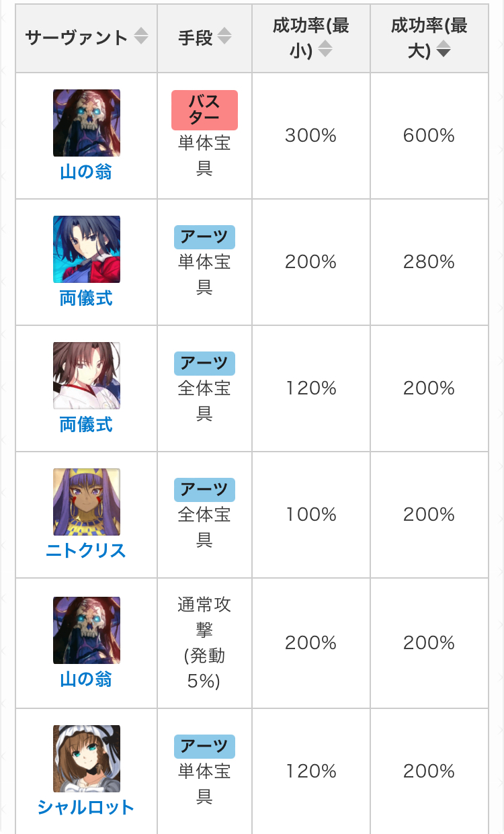Click 山の翁 name link in 通常攻撃 row

click(x=86, y=679)
